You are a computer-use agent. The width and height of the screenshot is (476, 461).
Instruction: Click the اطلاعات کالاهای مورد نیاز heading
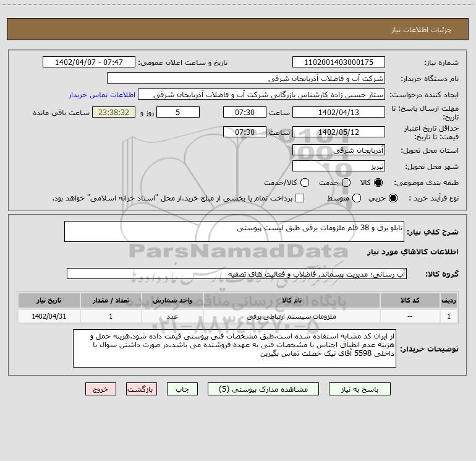point(413,252)
